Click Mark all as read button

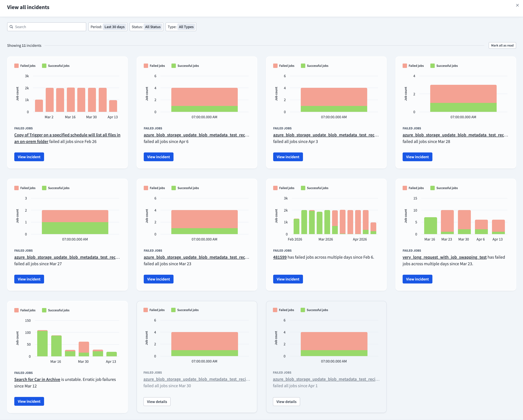pyautogui.click(x=502, y=45)
